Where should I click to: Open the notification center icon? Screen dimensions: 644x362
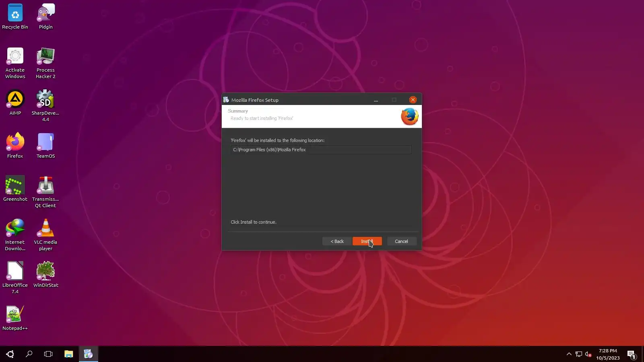coord(631,354)
